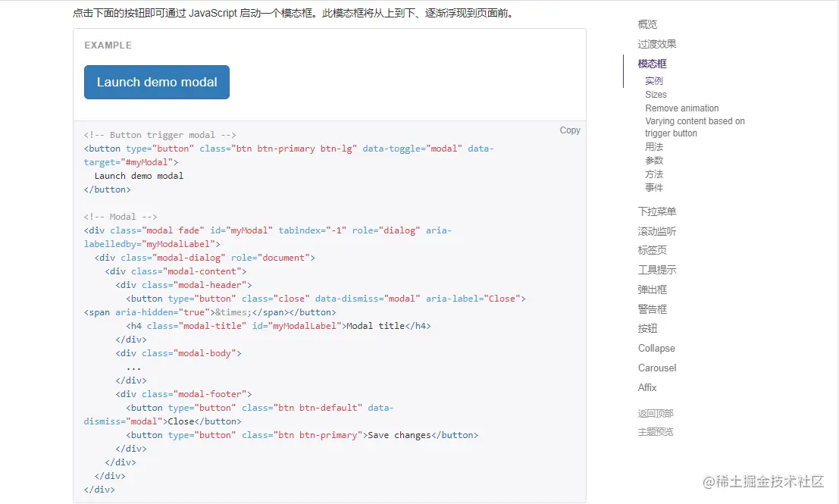The width and height of the screenshot is (839, 504).
Task: Click the modal-body div code line
Action: pos(178,353)
